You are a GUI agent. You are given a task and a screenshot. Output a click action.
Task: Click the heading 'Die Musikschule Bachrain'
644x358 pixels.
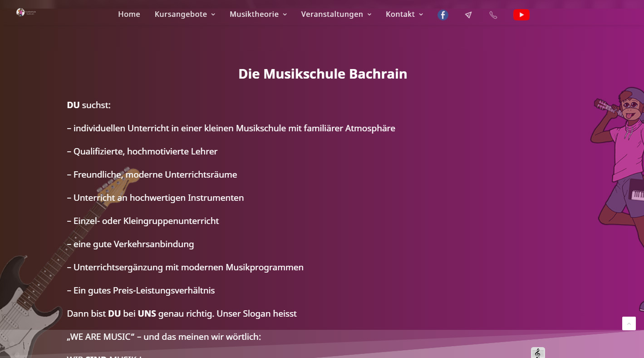323,74
